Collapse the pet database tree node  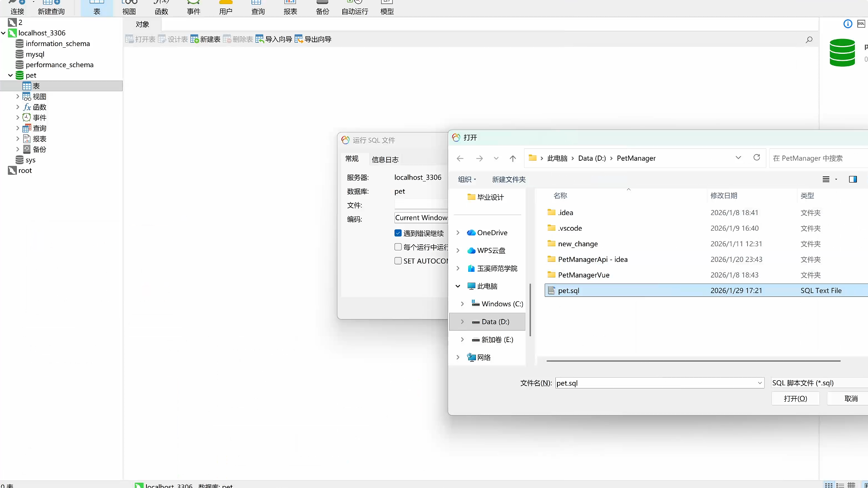[10, 75]
